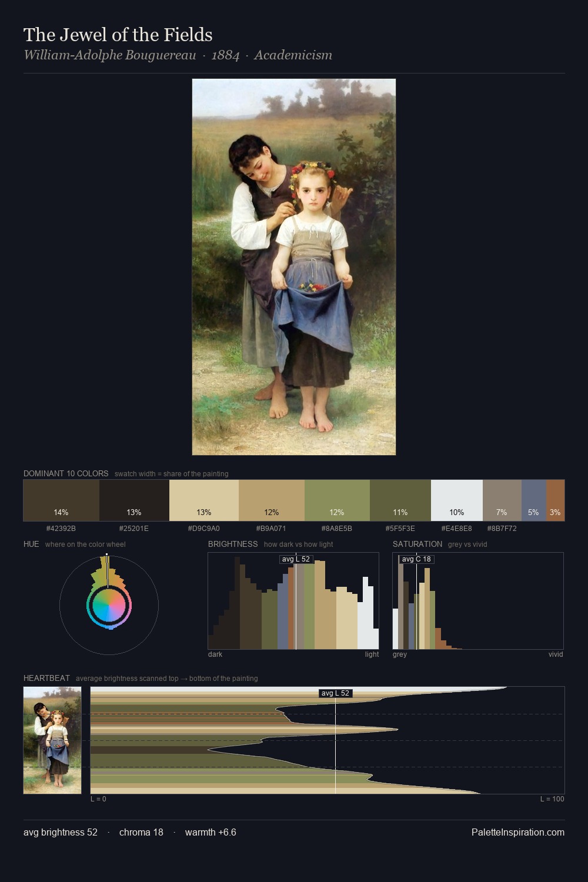Click the dark olive 11% swatch

pos(400,500)
